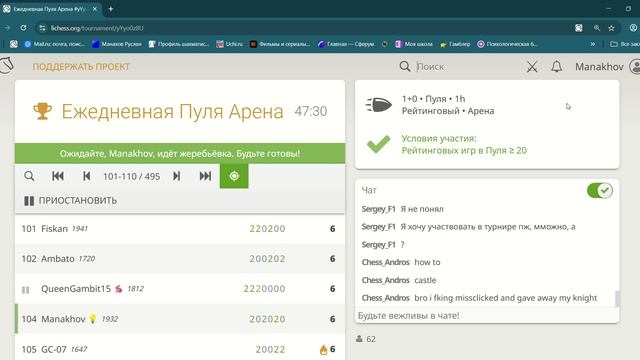Click the lightbulb icon next to Manakhov
The width and height of the screenshot is (640, 360).
[x=93, y=319]
